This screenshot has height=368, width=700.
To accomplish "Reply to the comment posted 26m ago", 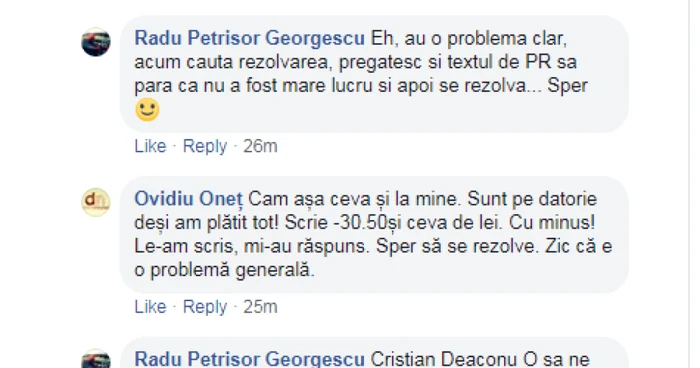I will [x=205, y=146].
